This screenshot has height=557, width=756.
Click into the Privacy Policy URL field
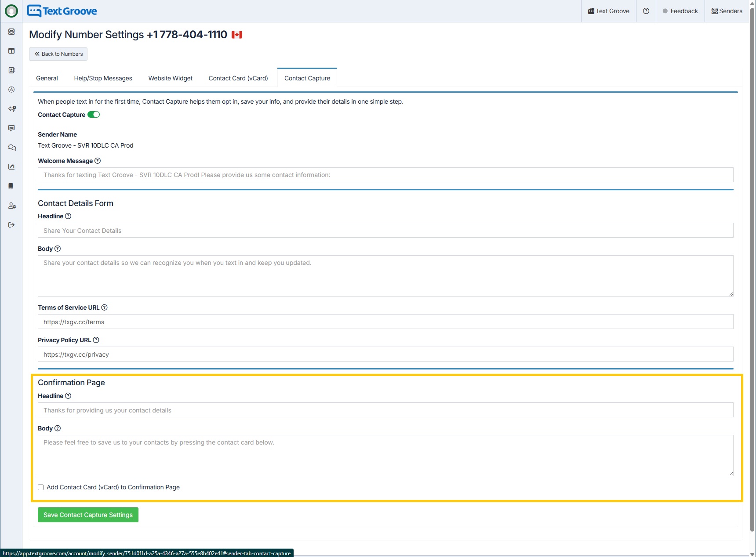pos(385,354)
